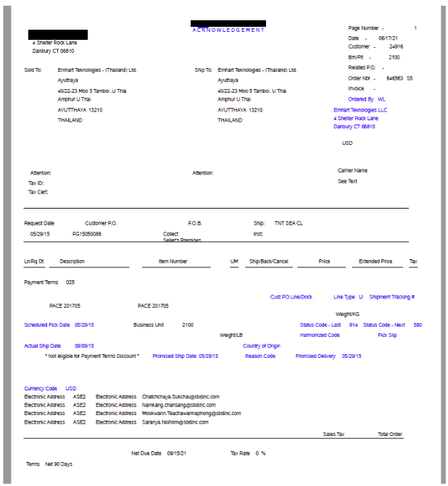The image size is (448, 486).
Task: Click the Terms Net 90 Days text
Action: [x=49, y=464]
